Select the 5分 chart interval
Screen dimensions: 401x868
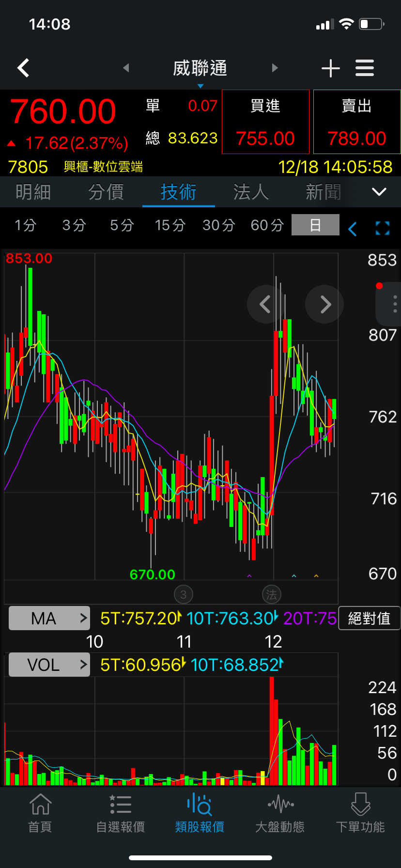coord(122,225)
